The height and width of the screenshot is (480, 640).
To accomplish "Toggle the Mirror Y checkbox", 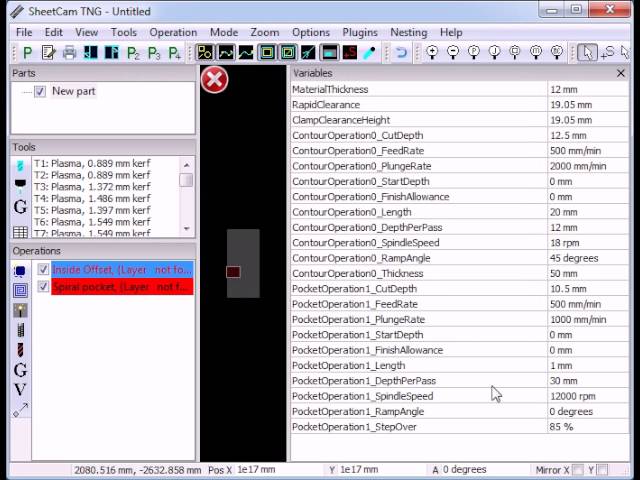I will coord(602,470).
